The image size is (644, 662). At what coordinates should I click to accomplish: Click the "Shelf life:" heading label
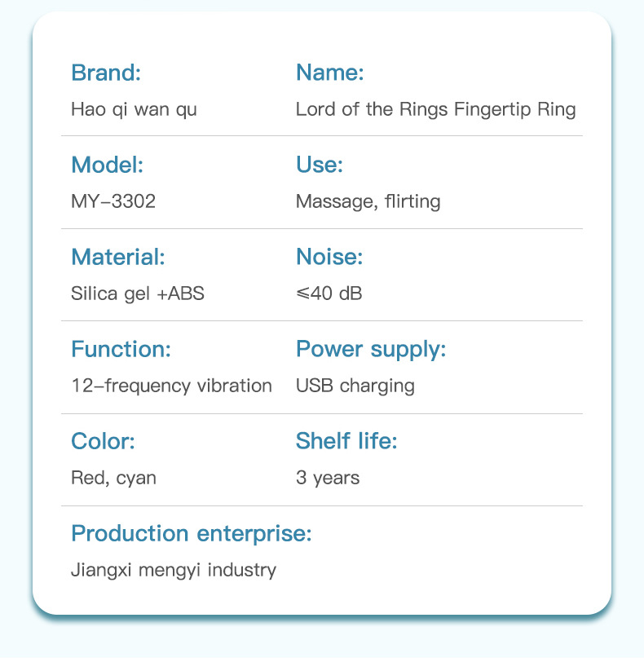(x=346, y=442)
